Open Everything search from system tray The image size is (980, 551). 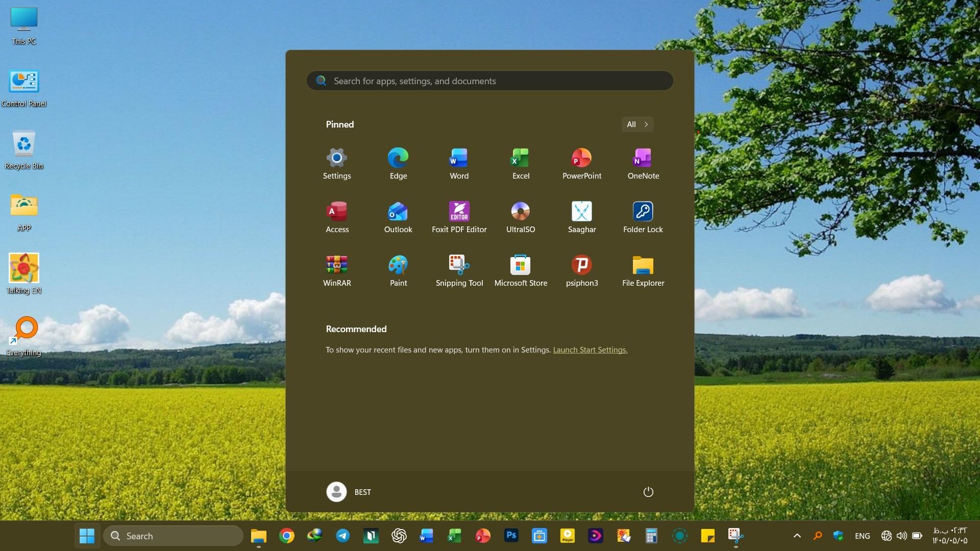point(818,536)
